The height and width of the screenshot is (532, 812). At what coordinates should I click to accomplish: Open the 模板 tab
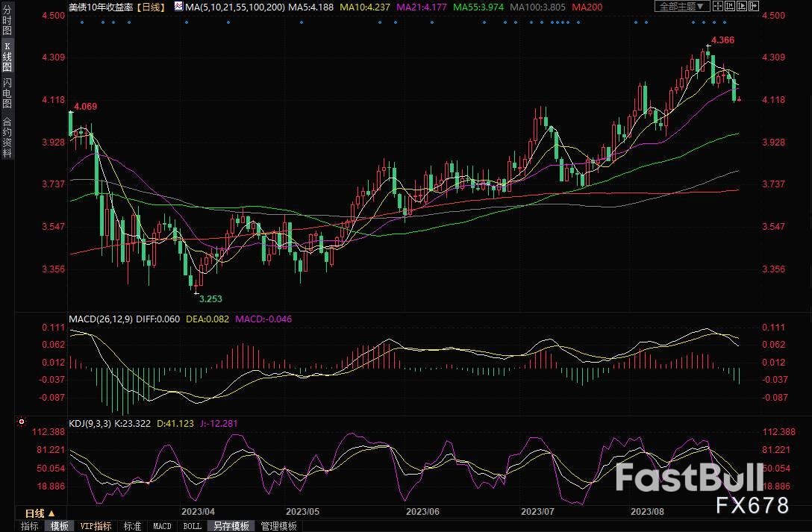click(x=60, y=526)
